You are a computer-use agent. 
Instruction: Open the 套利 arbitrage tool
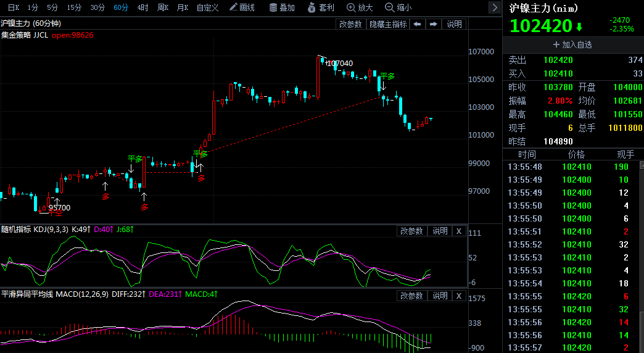(321, 7)
